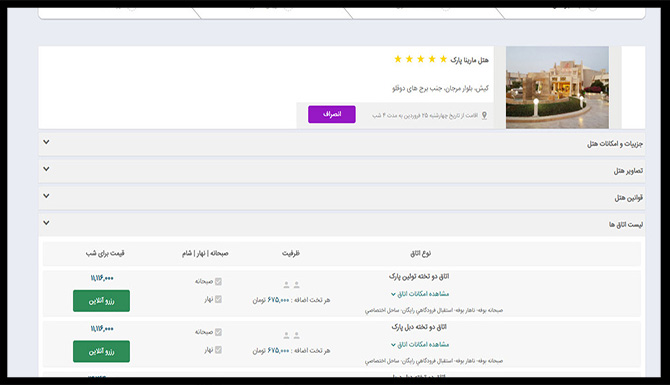Open the جزییات و امکانات هتل heading

614,144
